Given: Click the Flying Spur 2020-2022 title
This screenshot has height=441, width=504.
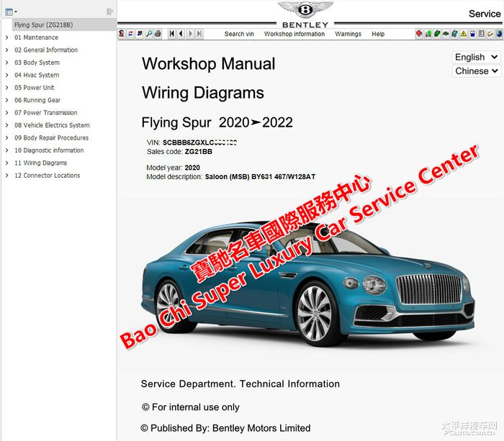Looking at the screenshot, I should (x=217, y=122).
